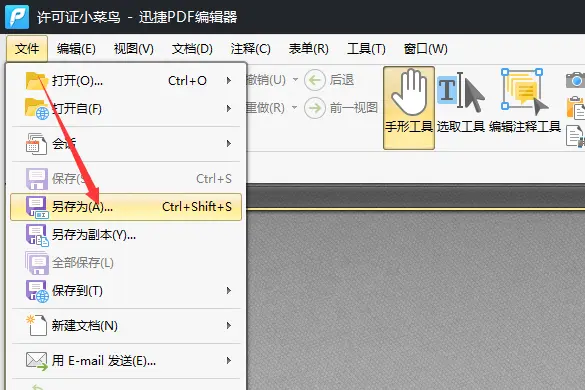Open the 窗口(W) menu

coord(426,49)
